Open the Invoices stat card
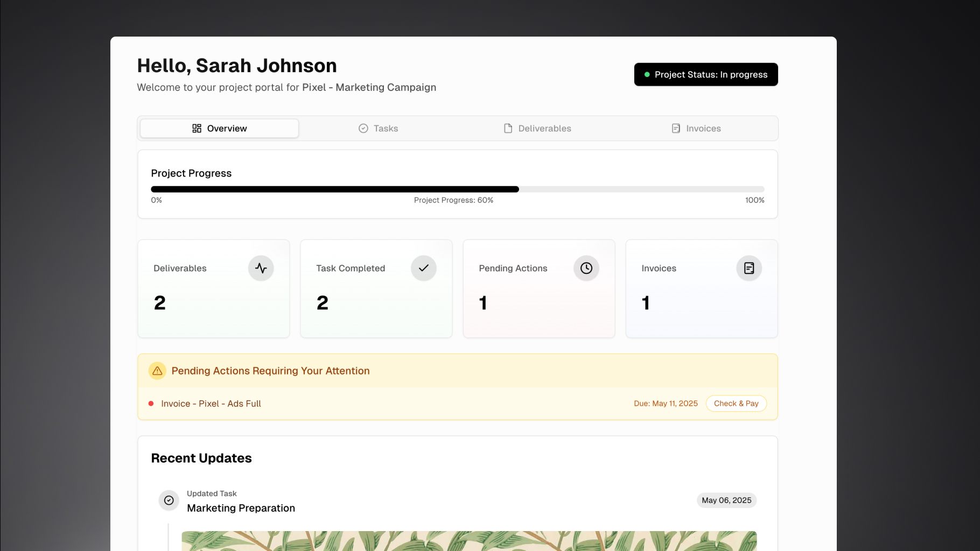 (x=702, y=289)
